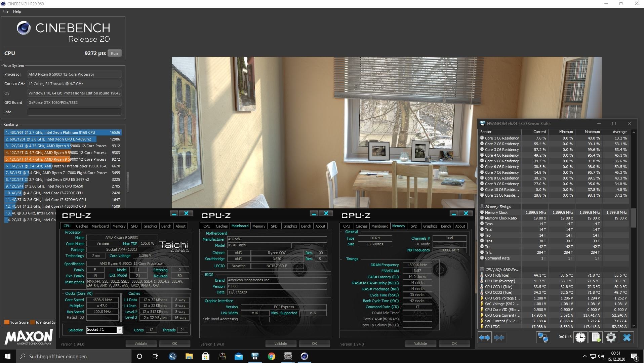Image resolution: width=644 pixels, height=363 pixels.
Task: Minimize third CPU-Z Memory window blue dash button
Action: click(453, 213)
